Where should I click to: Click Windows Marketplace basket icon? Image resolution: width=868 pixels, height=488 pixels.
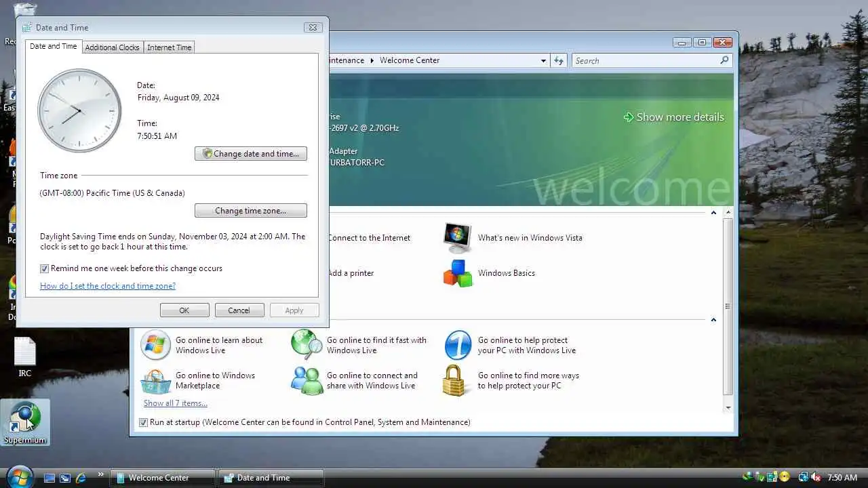click(x=156, y=381)
